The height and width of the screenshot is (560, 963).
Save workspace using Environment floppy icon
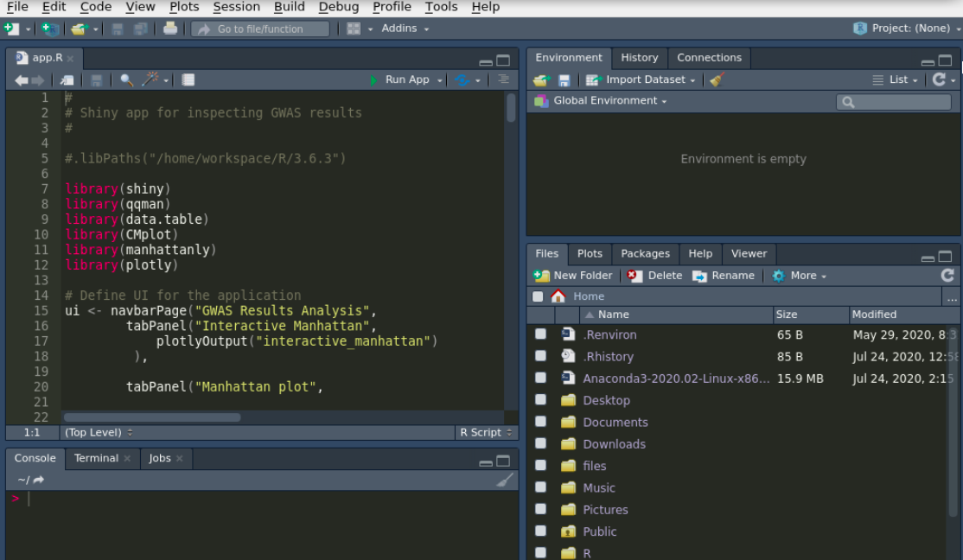click(564, 80)
